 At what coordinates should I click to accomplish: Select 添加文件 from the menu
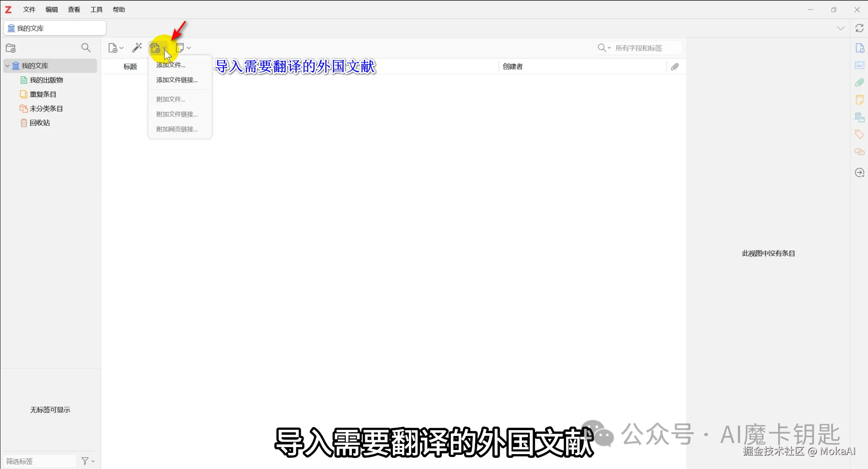(x=170, y=64)
